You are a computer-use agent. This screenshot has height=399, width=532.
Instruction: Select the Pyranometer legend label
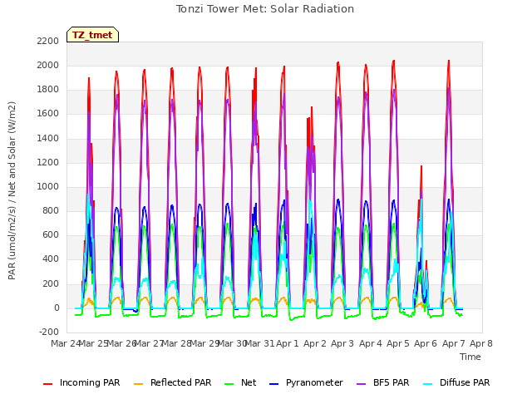click(314, 382)
